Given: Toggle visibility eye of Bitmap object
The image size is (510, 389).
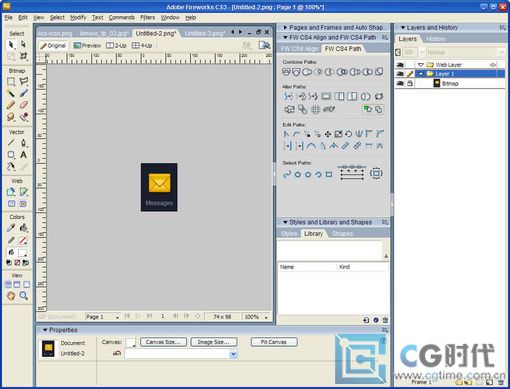Looking at the screenshot, I should tap(400, 83).
